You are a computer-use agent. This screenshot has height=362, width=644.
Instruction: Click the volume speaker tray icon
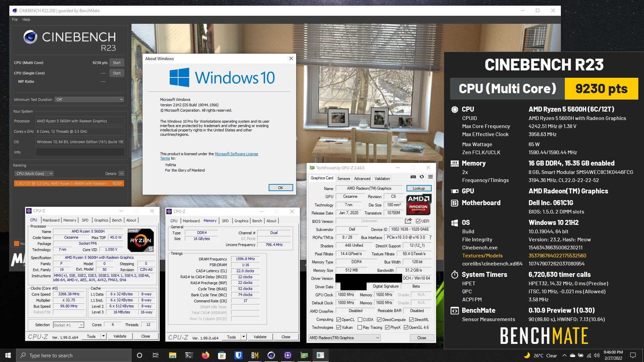pos(596,355)
